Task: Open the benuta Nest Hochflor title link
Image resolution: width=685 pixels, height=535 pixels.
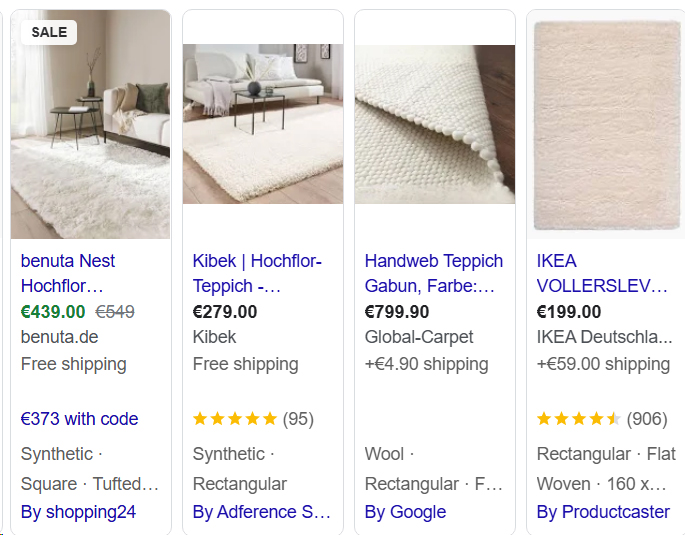Action: 68,273
